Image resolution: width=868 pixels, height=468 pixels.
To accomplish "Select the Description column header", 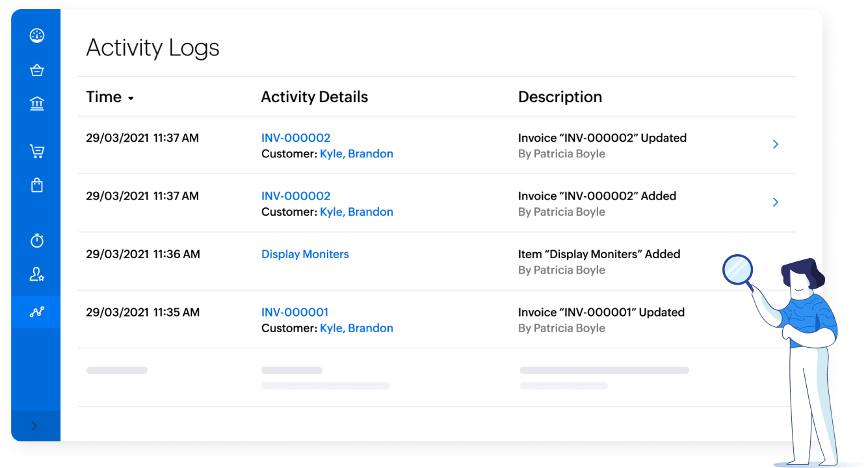I will 560,96.
